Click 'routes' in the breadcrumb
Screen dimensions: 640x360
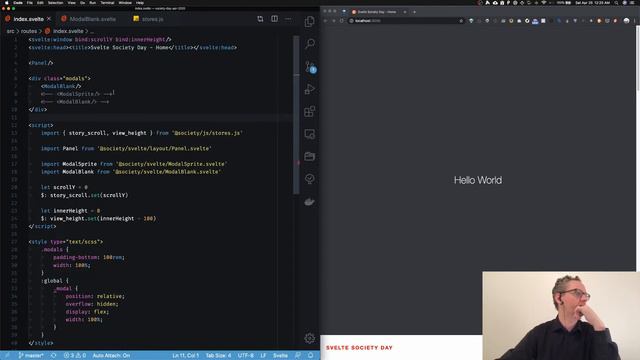pos(29,31)
